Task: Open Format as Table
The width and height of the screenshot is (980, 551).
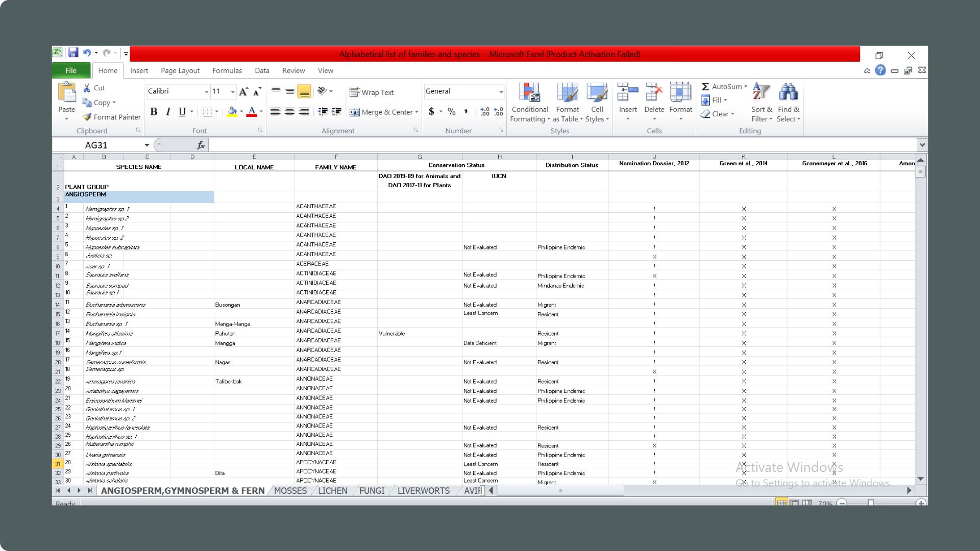Action: pos(567,103)
